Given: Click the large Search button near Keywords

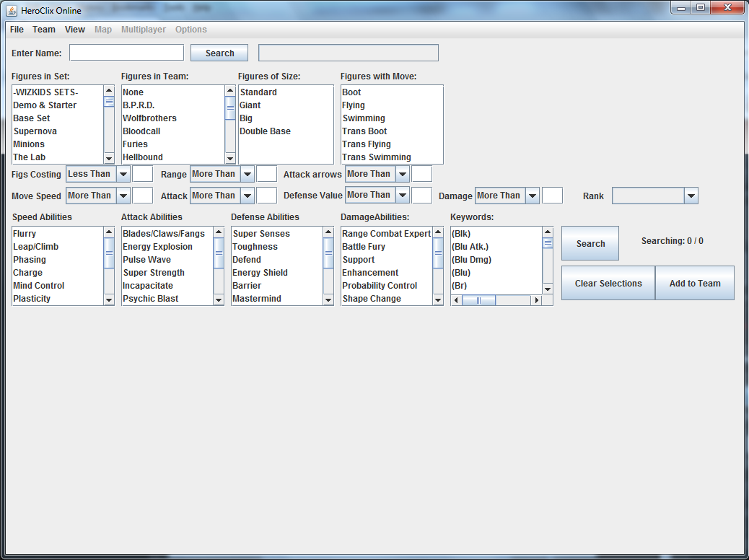Looking at the screenshot, I should [x=590, y=243].
